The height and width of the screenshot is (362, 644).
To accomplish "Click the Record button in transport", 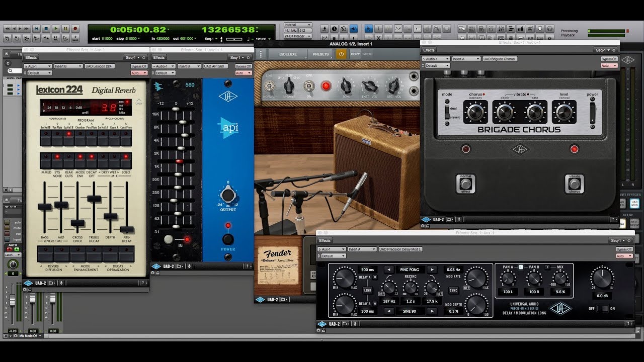I will pos(75,29).
